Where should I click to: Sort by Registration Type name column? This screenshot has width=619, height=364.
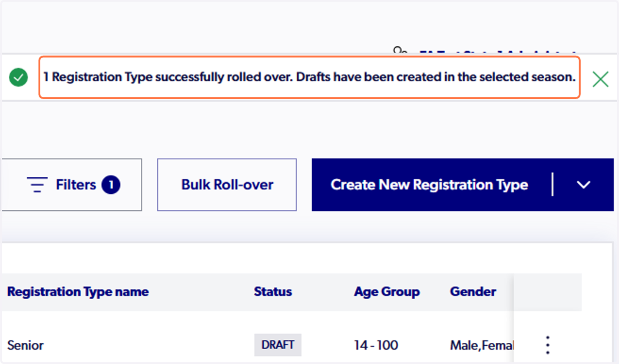tap(78, 292)
